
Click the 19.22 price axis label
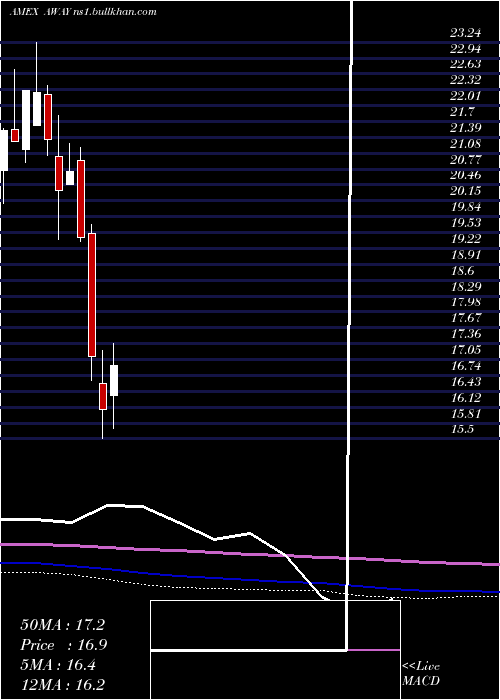pos(465,239)
